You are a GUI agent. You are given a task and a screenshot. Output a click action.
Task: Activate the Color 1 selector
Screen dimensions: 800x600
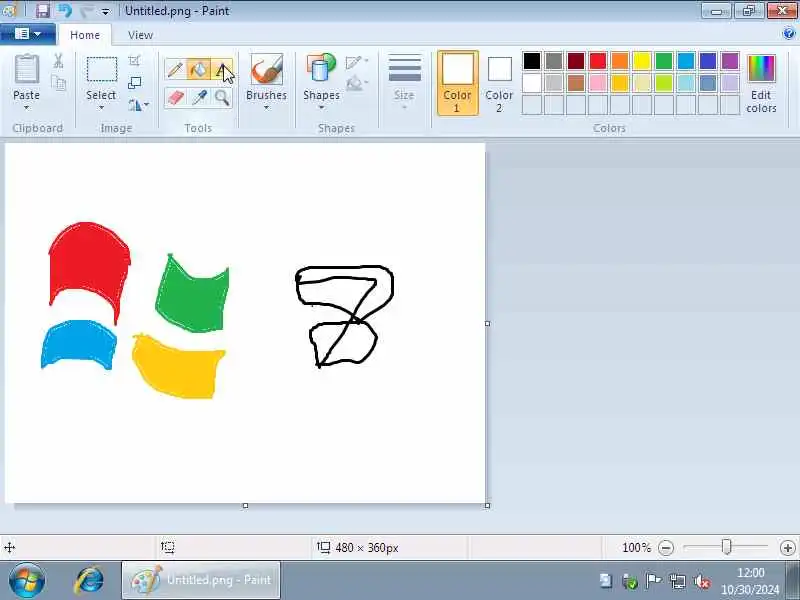click(458, 83)
